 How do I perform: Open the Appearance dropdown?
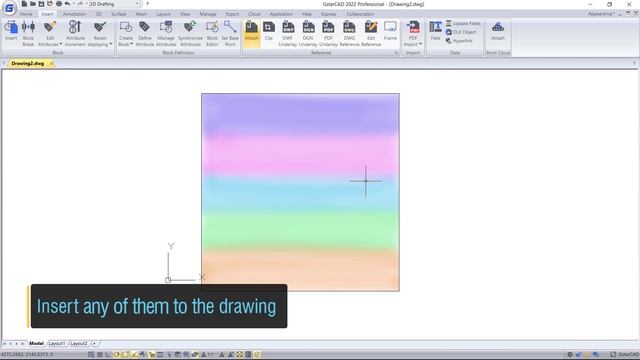pos(601,14)
